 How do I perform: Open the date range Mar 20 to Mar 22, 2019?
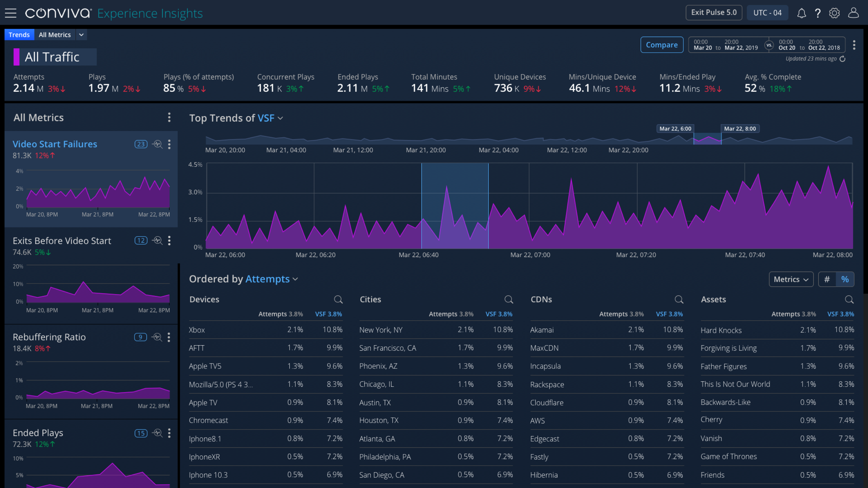click(x=725, y=45)
